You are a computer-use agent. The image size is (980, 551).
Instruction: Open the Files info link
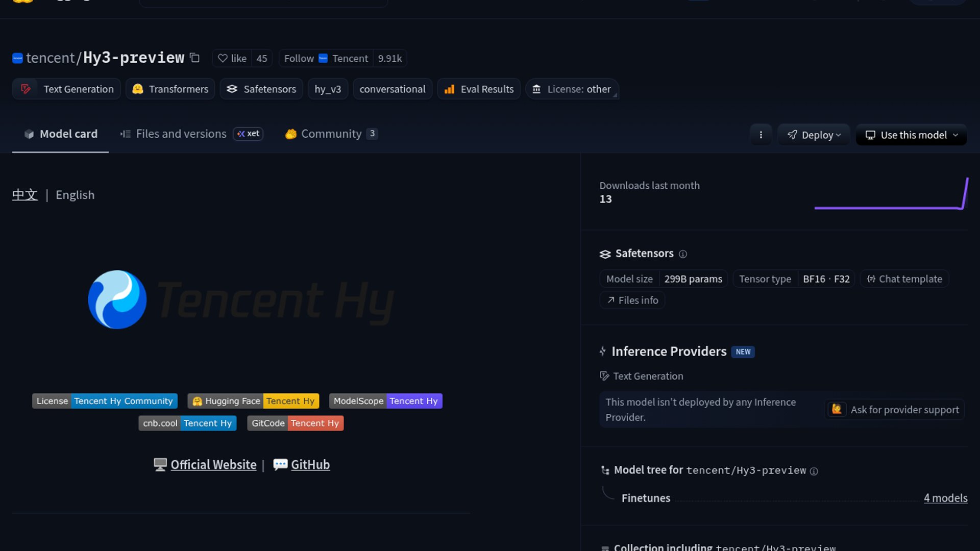point(632,300)
